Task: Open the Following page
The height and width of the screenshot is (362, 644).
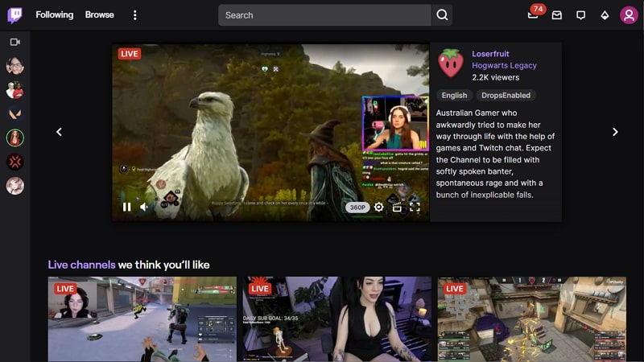Action: (54, 14)
